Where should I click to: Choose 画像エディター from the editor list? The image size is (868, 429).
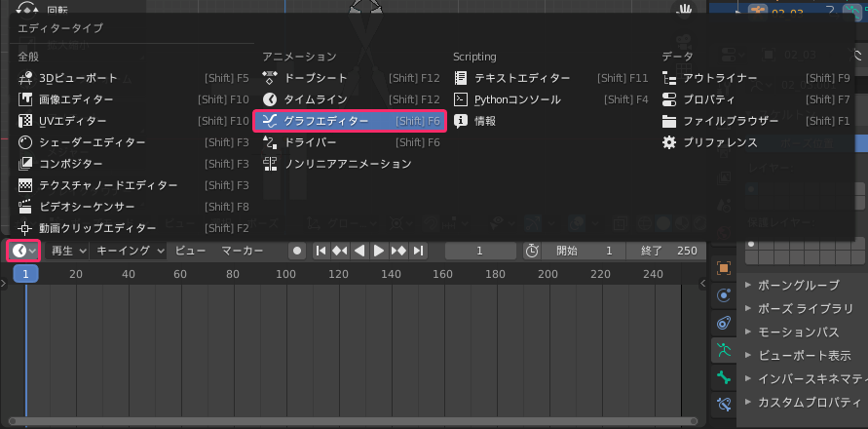click(x=133, y=99)
